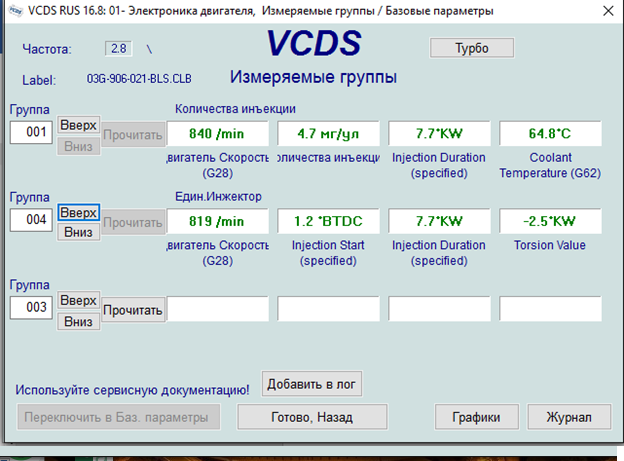The image size is (624, 461).
Task: Click the Журнал log button
Action: [x=568, y=416]
